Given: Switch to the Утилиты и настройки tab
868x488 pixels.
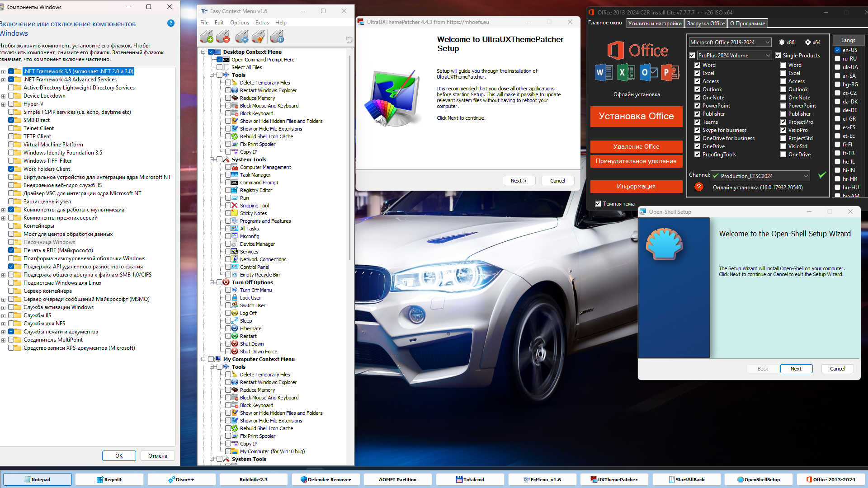Looking at the screenshot, I should point(655,23).
